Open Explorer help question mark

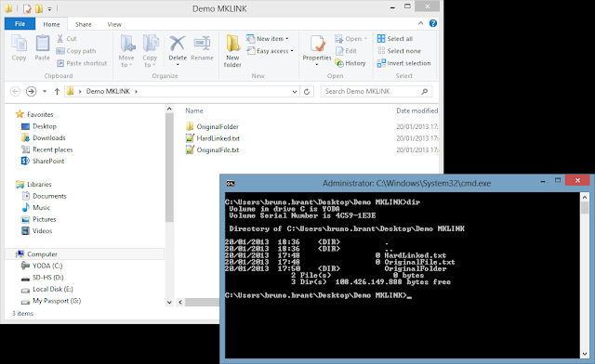pos(432,23)
